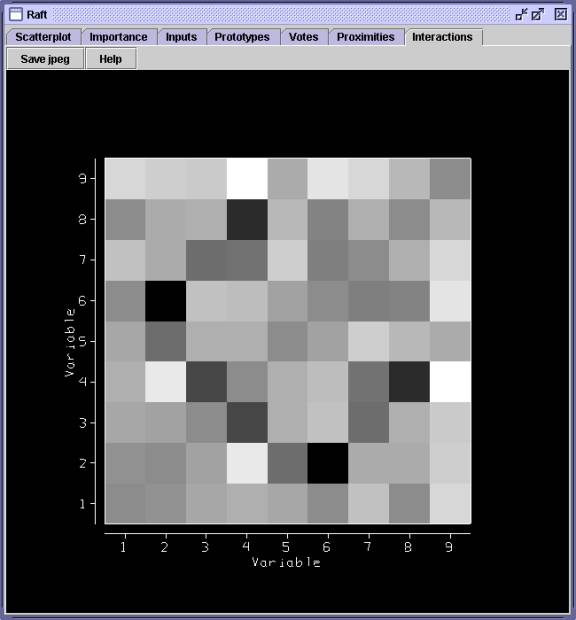Click the Raft window menu icon
576x620 pixels.
(x=16, y=14)
